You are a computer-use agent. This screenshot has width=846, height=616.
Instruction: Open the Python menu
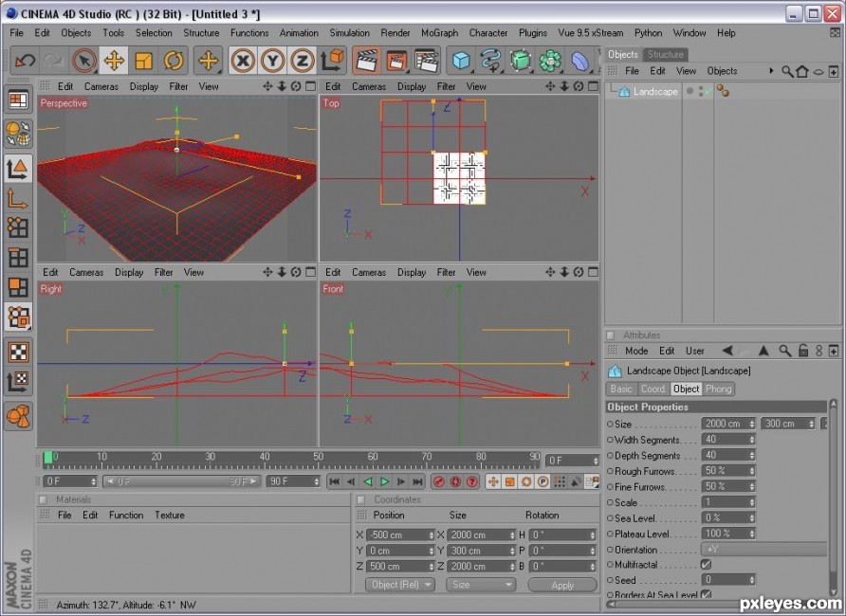[648, 33]
